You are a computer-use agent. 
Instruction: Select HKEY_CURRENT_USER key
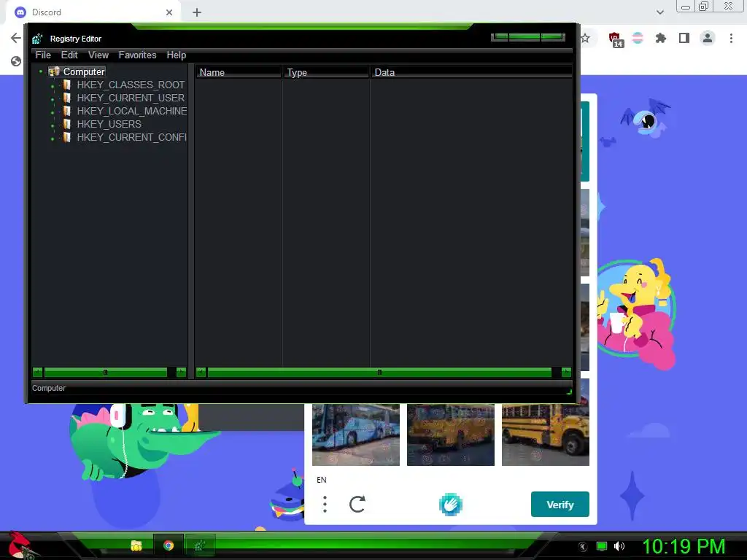(x=131, y=98)
